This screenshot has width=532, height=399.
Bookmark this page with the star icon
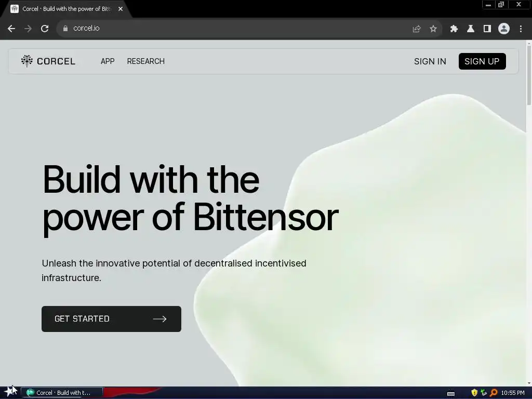(x=433, y=29)
